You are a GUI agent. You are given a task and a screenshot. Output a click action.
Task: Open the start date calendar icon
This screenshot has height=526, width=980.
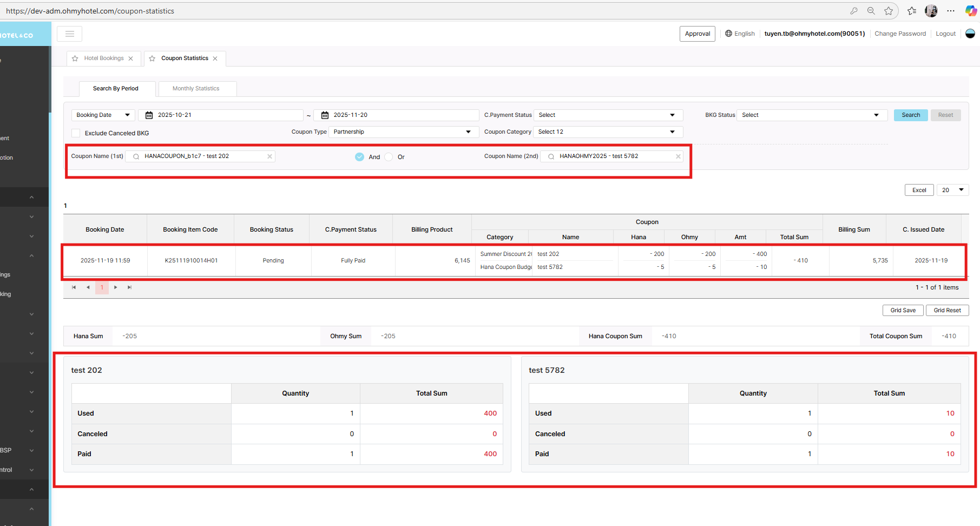pos(149,115)
